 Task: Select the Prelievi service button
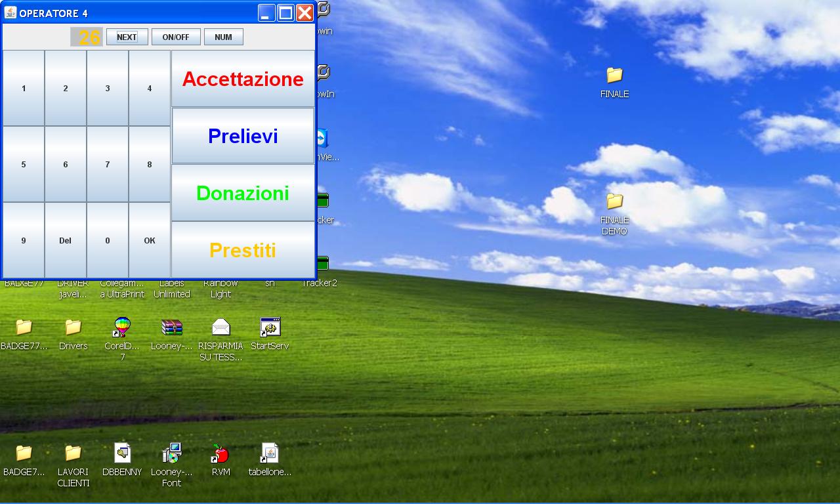(x=243, y=136)
